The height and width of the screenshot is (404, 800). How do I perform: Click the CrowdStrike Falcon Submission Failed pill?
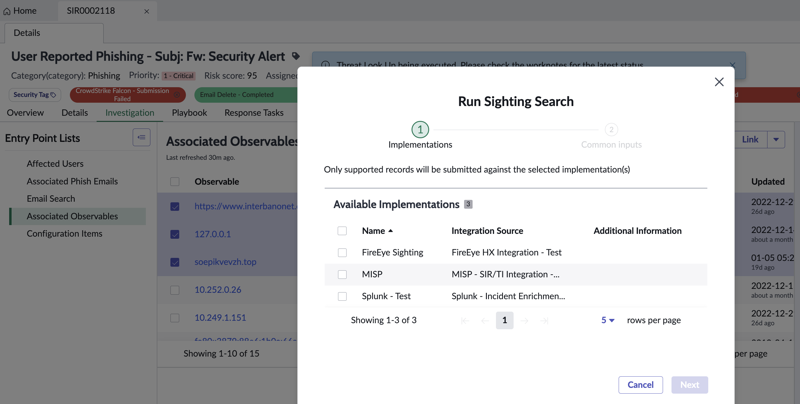[128, 95]
